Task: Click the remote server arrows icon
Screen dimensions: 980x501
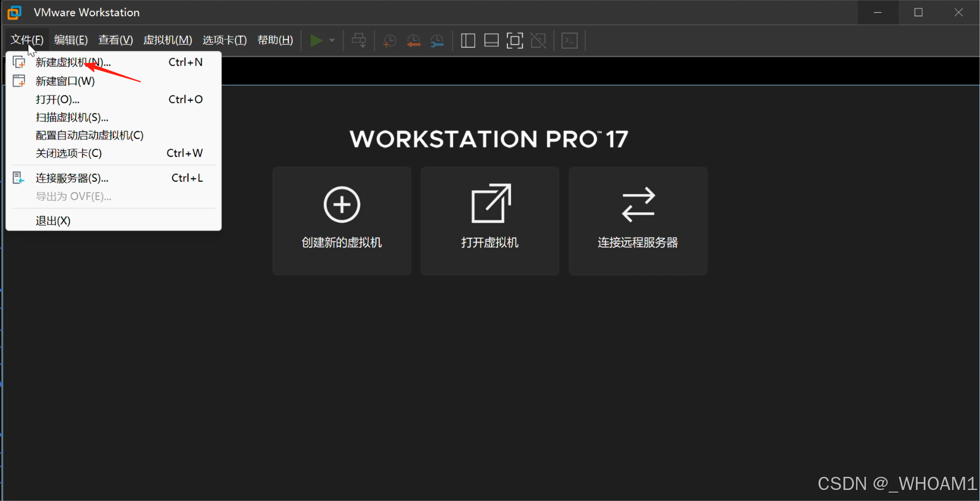Action: point(638,204)
